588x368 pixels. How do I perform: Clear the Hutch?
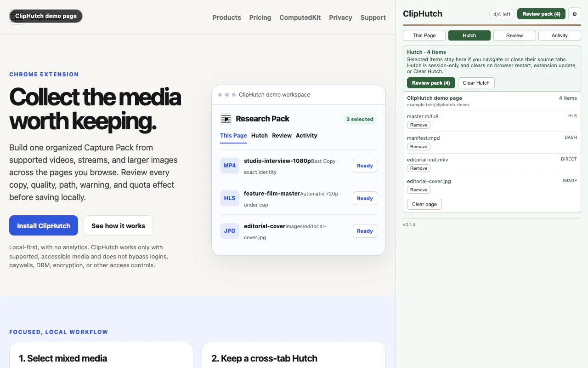476,83
